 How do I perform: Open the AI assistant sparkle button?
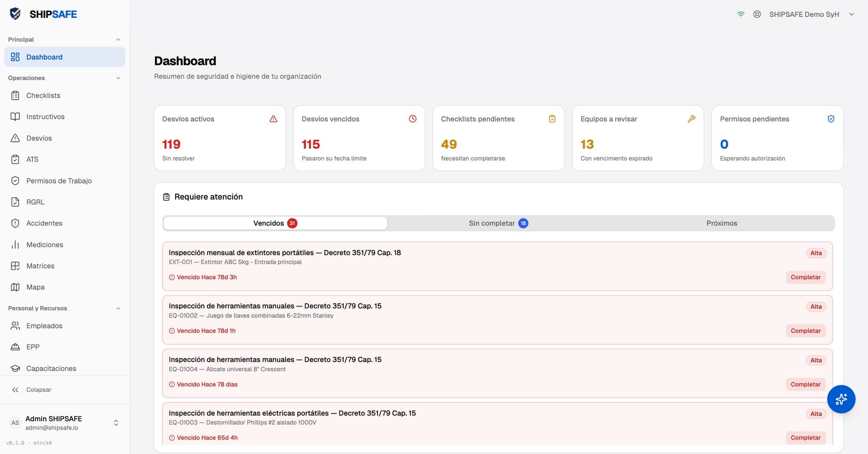pos(841,399)
